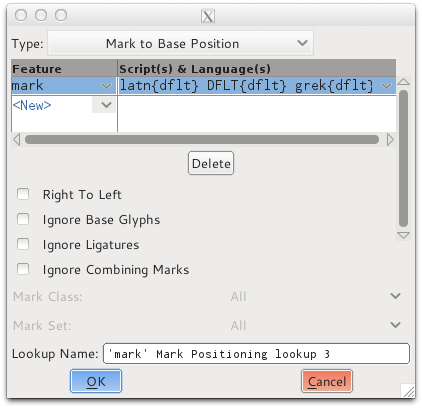Image resolution: width=422 pixels, height=408 pixels.
Task: Click the right arrow of horizontal scrollbar
Action: point(390,139)
